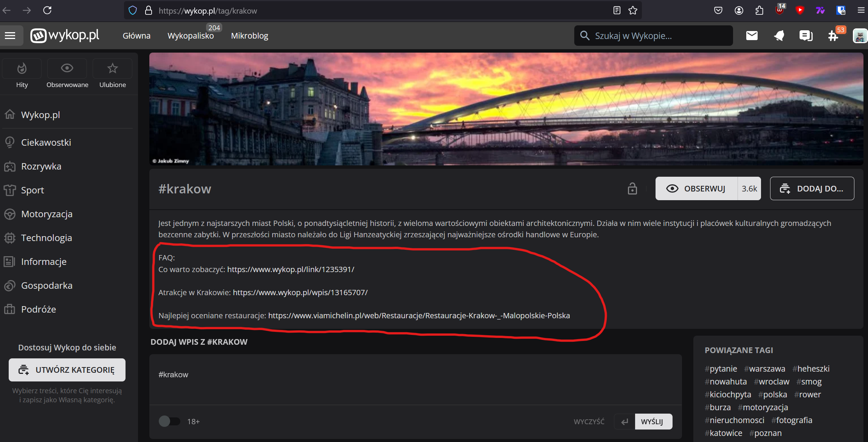Go to Wykopalisko section

pos(191,36)
